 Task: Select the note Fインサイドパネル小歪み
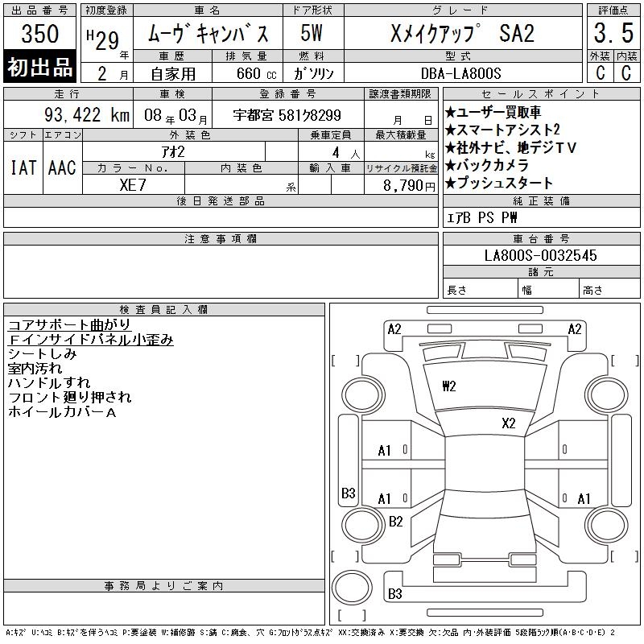[91, 340]
